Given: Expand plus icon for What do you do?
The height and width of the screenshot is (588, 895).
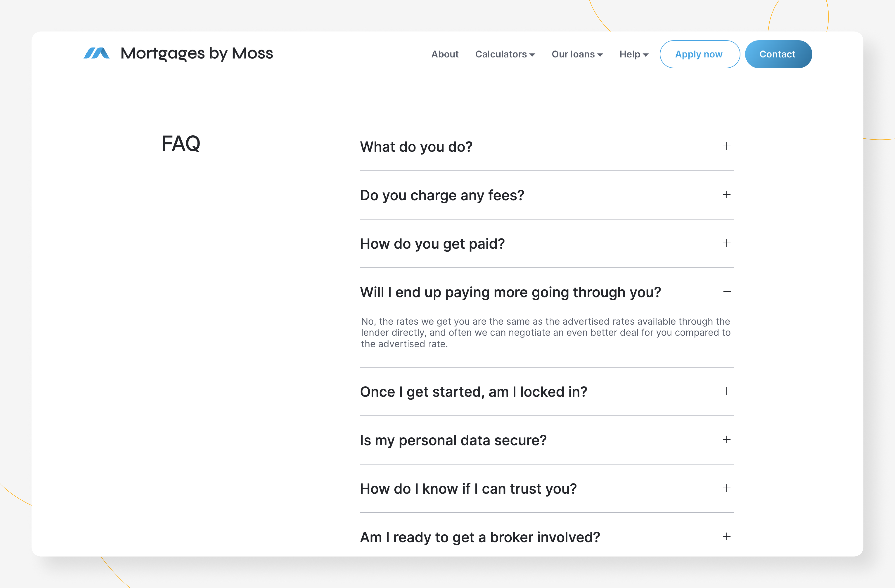Looking at the screenshot, I should tap(726, 146).
